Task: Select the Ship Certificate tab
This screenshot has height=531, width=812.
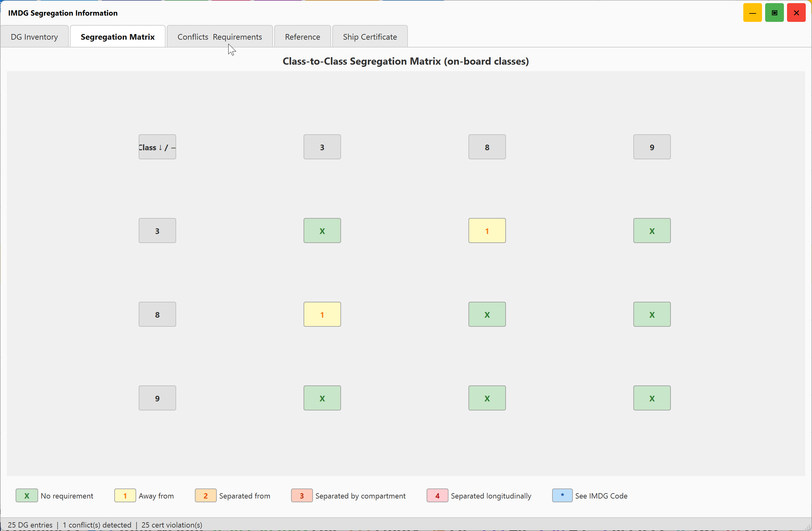Action: 370,37
